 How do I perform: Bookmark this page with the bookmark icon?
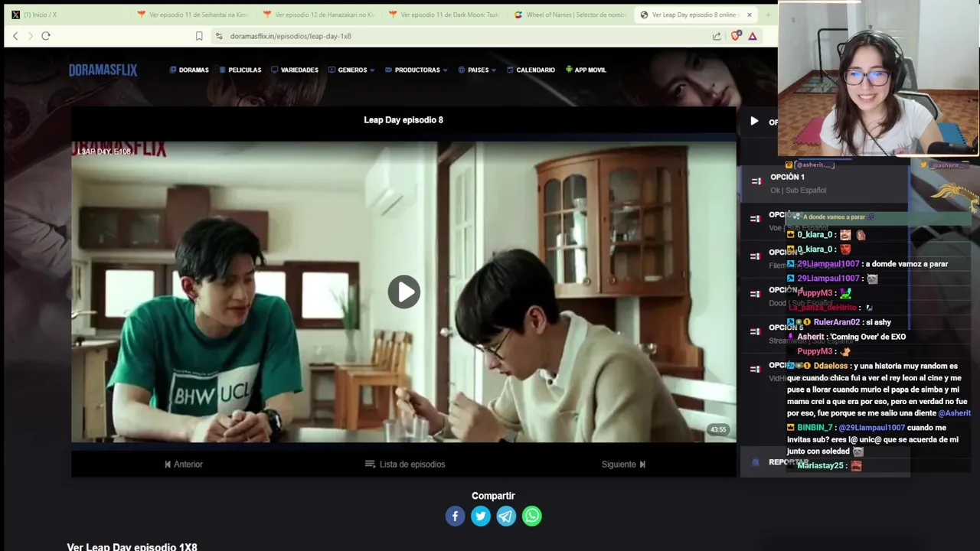click(x=199, y=36)
